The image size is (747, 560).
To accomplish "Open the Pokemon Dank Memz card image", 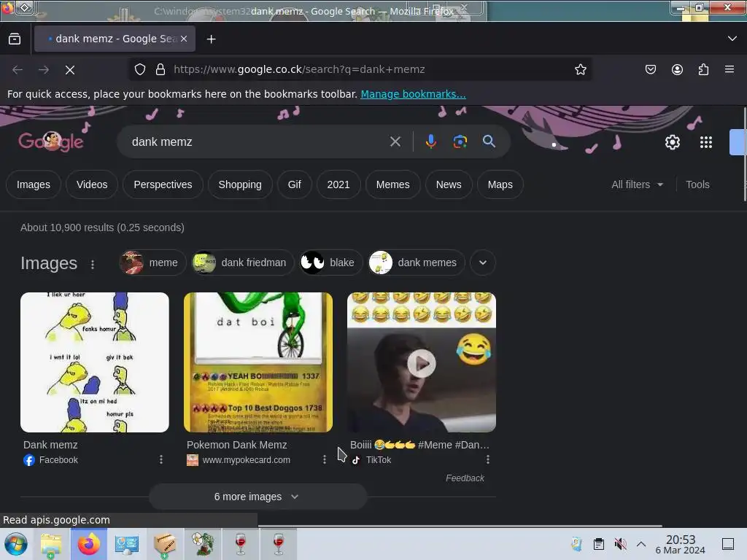I will (258, 362).
